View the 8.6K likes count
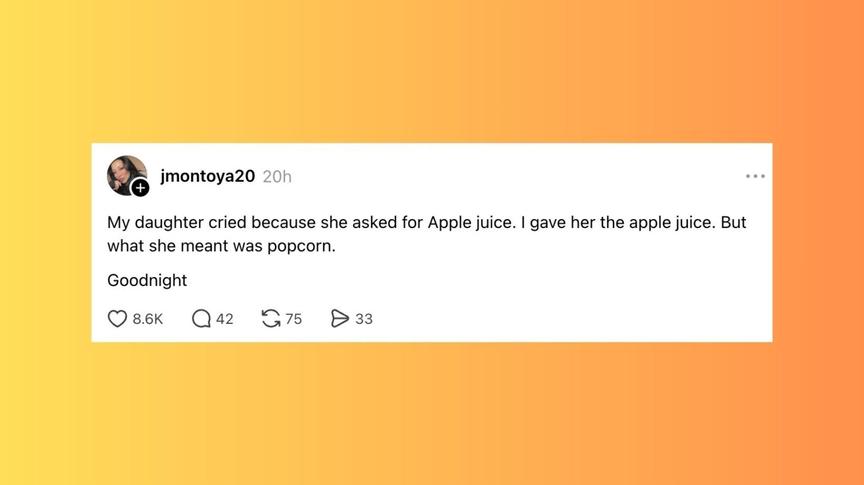Image resolution: width=864 pixels, height=485 pixels. click(x=148, y=319)
